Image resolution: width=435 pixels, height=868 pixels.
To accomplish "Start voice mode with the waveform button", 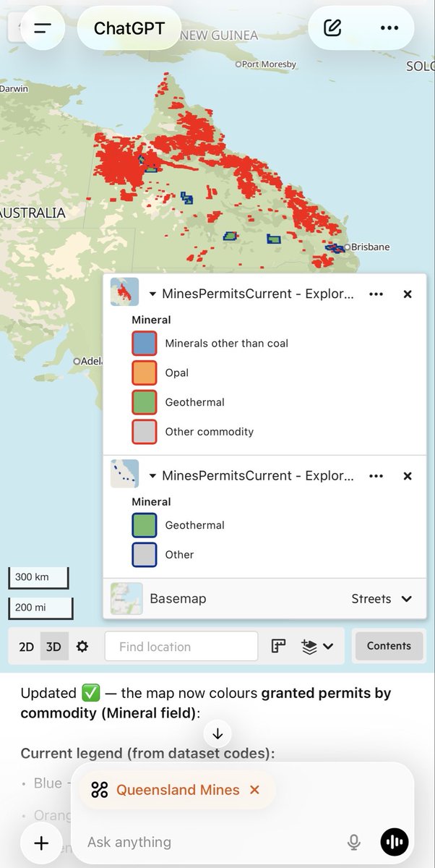I will coord(395,842).
